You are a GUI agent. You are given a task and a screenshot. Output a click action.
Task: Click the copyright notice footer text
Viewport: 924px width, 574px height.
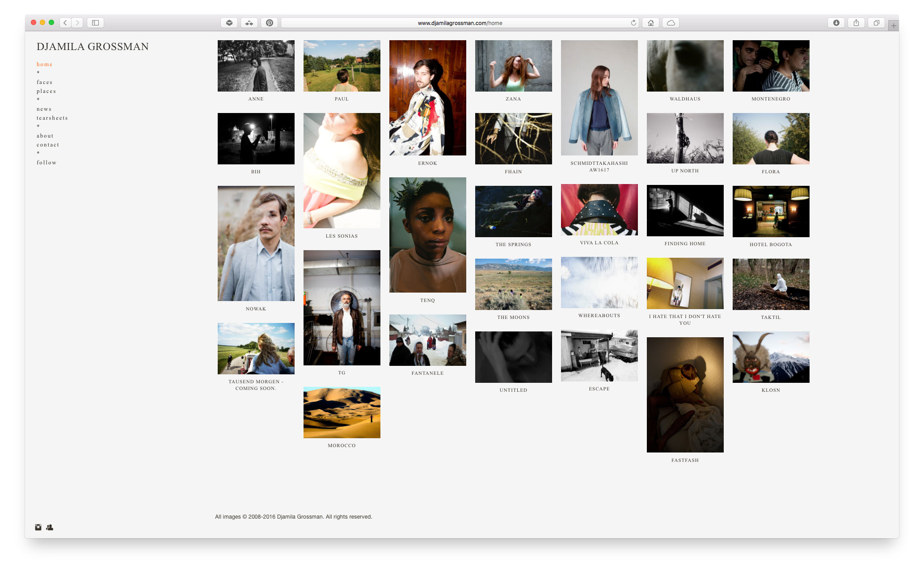point(294,517)
